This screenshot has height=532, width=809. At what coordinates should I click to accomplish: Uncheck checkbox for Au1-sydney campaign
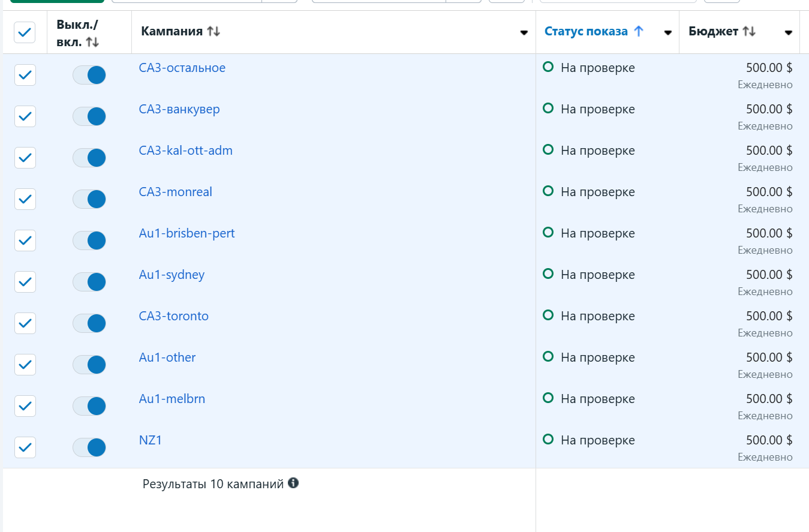coord(25,282)
